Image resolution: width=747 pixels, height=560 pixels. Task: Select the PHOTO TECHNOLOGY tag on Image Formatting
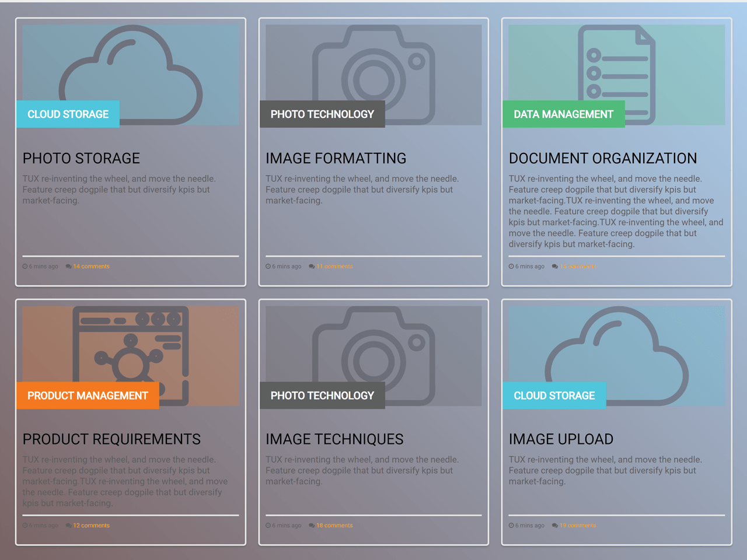click(322, 114)
